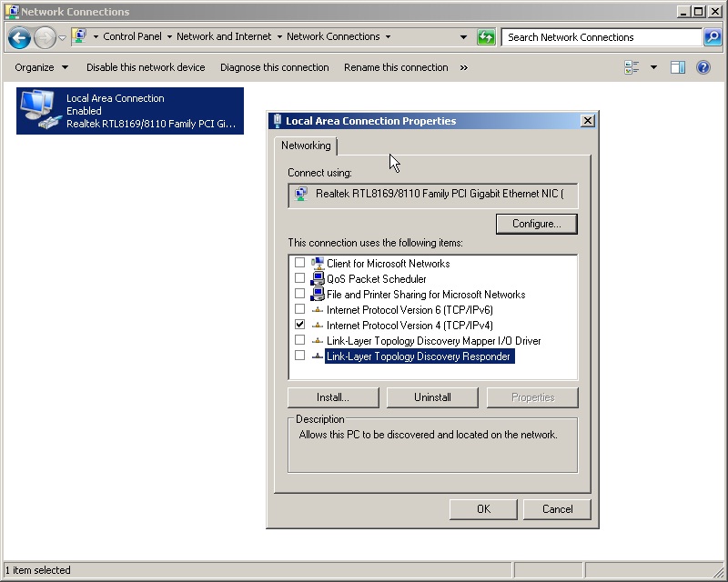Open the Network Connections breadcrumb dropdown arrow
Viewport: 728px width, 582px height.
pyautogui.click(x=279, y=36)
